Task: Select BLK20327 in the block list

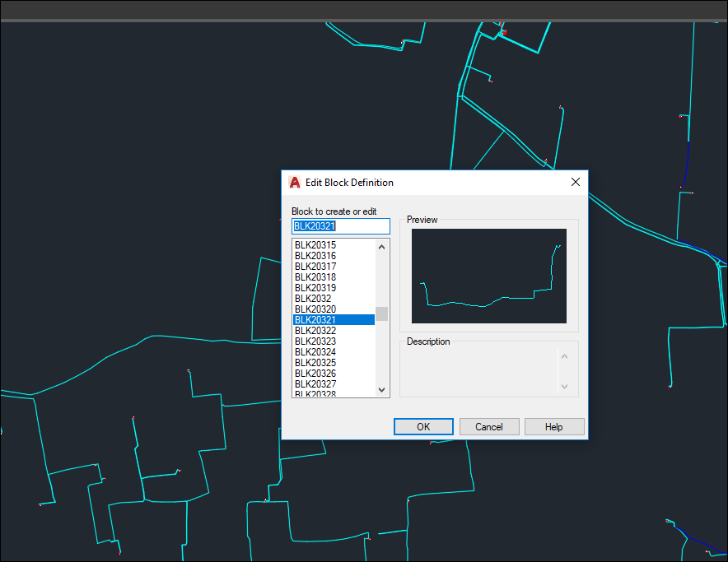Action: (x=334, y=383)
